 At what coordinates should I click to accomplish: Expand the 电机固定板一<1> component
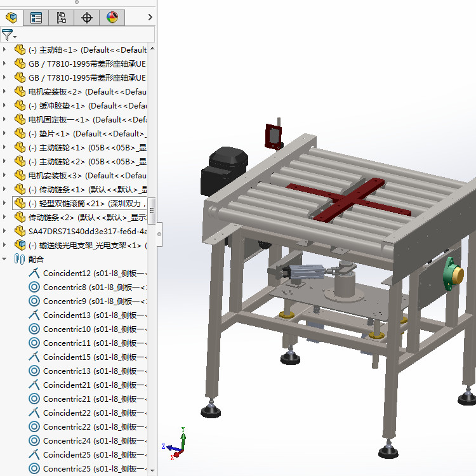[x=4, y=119]
